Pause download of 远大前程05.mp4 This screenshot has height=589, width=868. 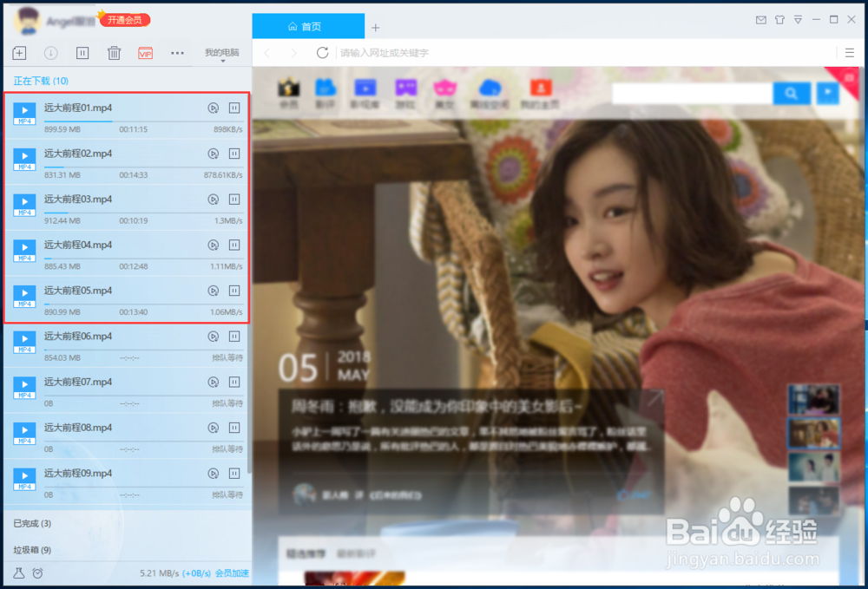pyautogui.click(x=234, y=291)
